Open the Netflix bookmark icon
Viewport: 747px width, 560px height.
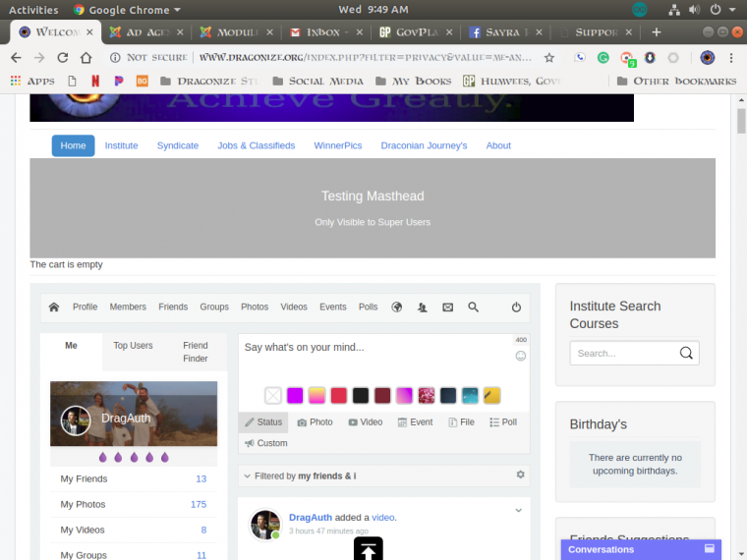click(x=95, y=81)
